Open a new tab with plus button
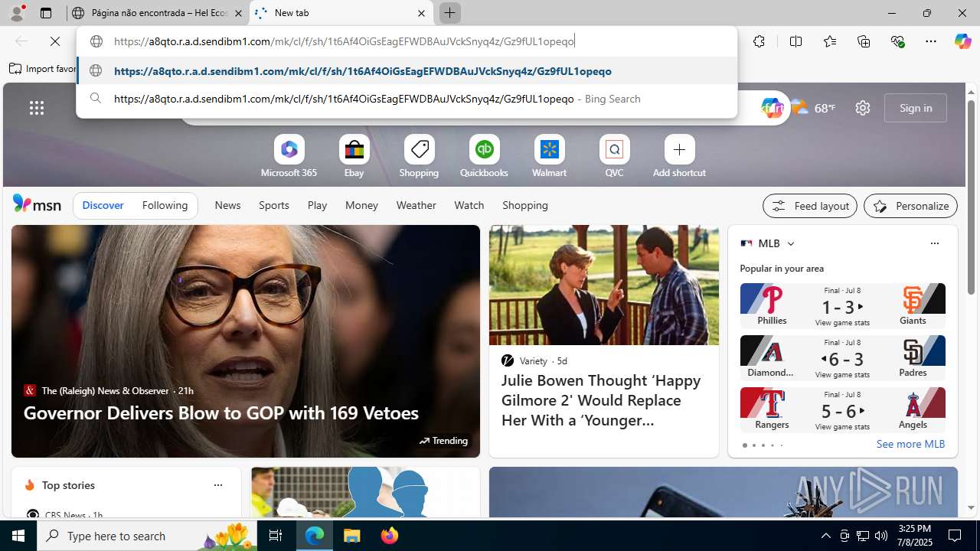This screenshot has height=551, width=980. click(x=449, y=13)
